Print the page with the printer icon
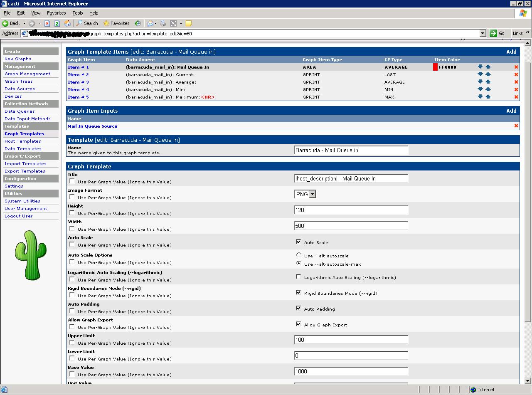This screenshot has height=395, width=532. click(x=163, y=23)
